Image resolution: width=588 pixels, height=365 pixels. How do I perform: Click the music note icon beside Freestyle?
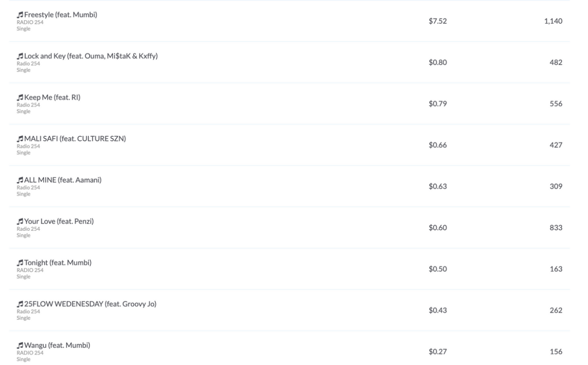20,15
